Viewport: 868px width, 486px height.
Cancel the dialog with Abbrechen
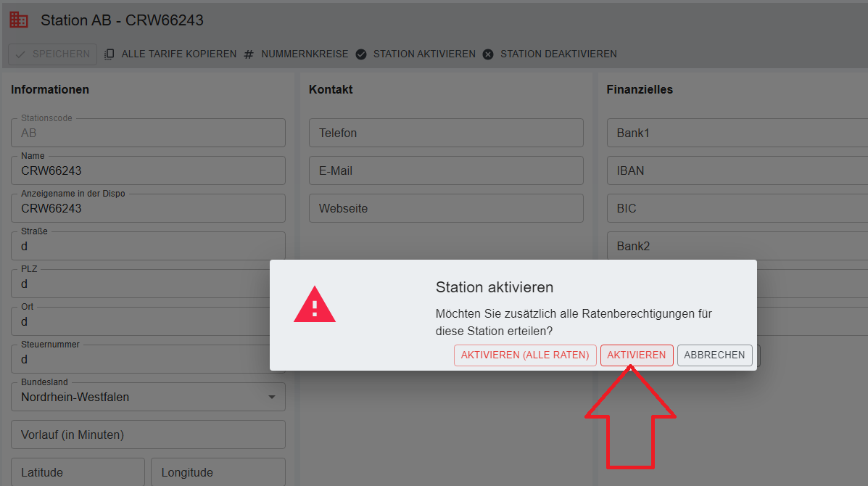(714, 355)
